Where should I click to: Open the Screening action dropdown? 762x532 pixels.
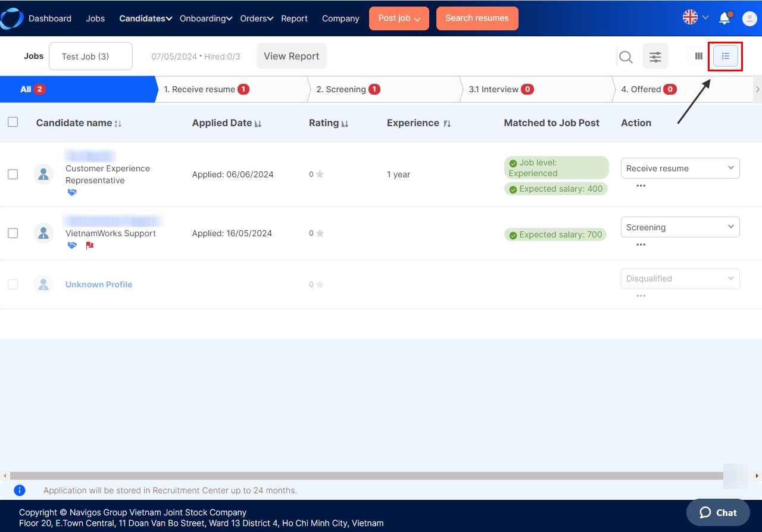(680, 227)
